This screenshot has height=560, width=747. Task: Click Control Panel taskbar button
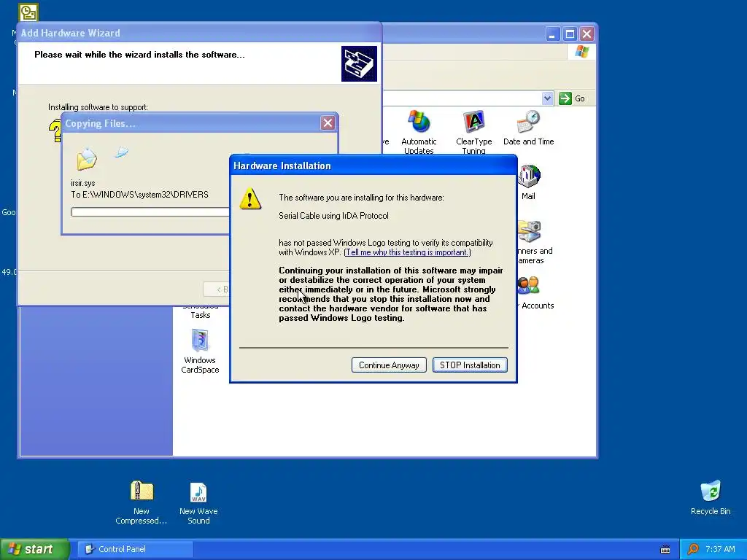(x=135, y=549)
